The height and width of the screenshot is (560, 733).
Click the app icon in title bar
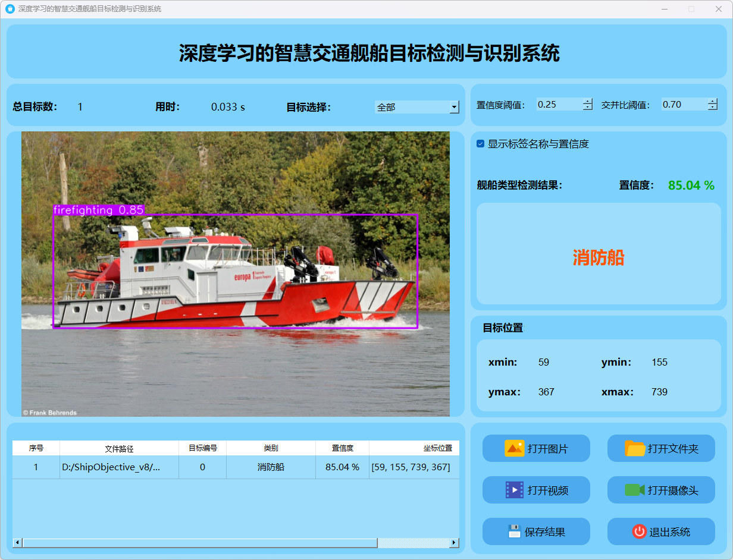click(10, 9)
